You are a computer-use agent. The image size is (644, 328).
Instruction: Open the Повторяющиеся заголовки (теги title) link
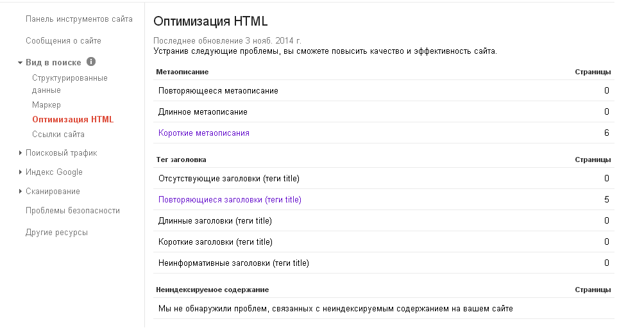point(230,200)
